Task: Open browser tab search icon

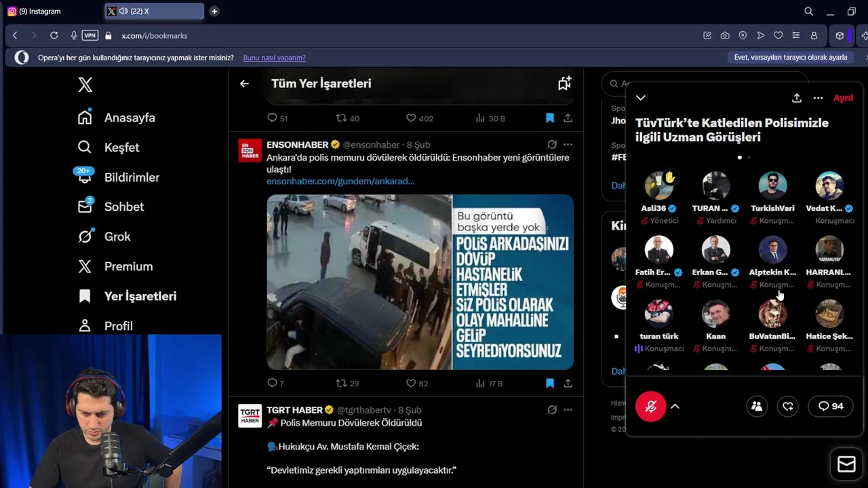Action: tap(808, 11)
